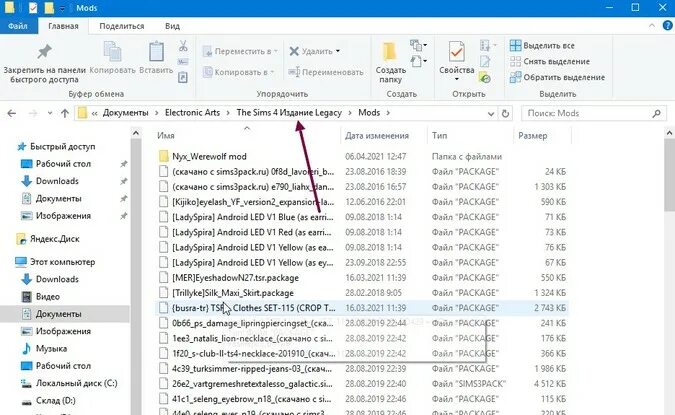
Task: Select [MER]EyeshadowN27.tsr.package file
Action: [235, 278]
